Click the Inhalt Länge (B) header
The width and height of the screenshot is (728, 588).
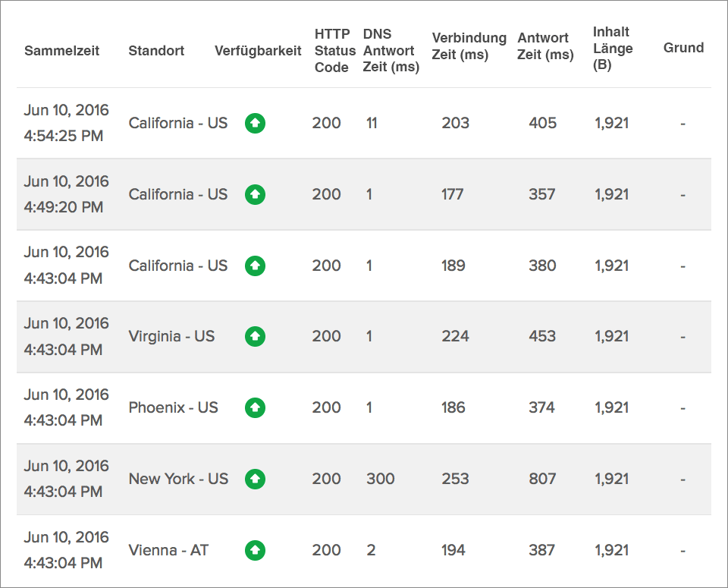tap(613, 48)
